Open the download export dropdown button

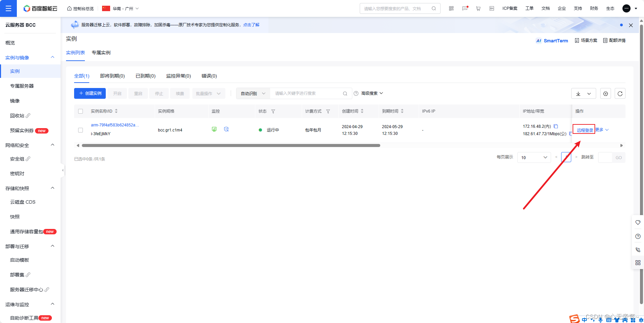click(584, 94)
